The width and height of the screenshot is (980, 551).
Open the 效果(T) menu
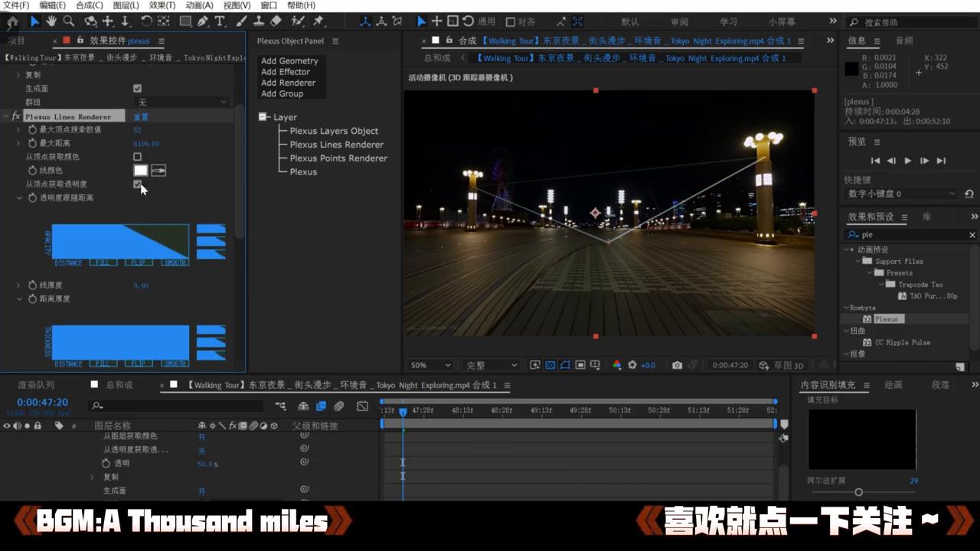point(162,5)
